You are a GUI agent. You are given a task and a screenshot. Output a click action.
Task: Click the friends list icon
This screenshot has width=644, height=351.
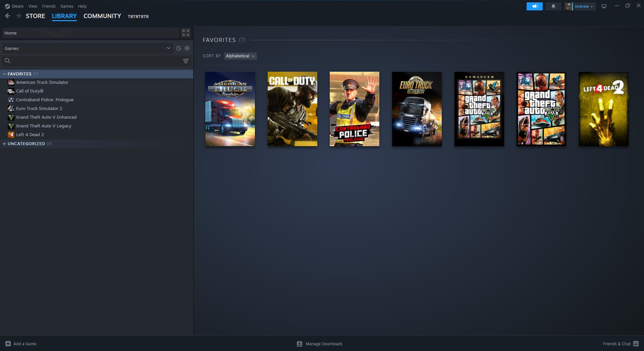tap(636, 344)
